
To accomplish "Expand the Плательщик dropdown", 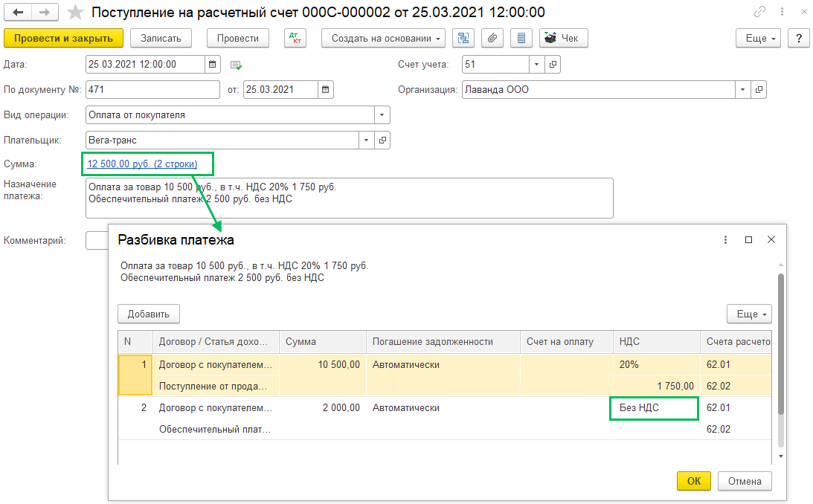I will click(367, 140).
